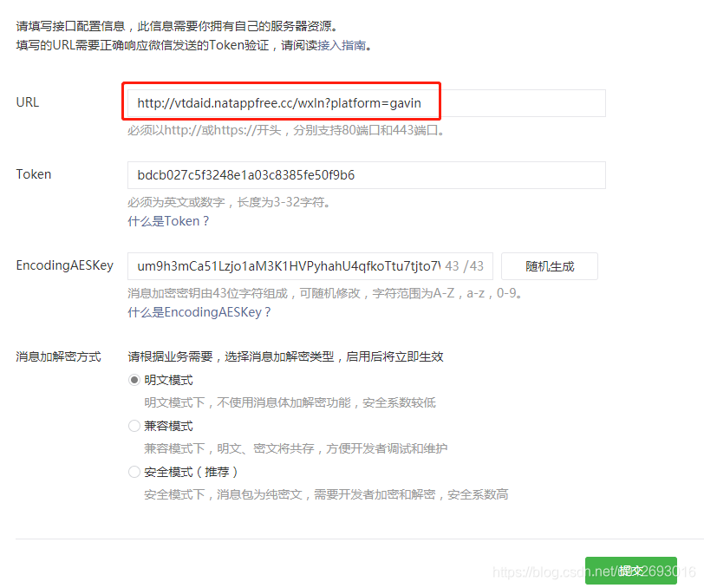The height and width of the screenshot is (588, 704).
Task: Open the 什么是Token？ link
Action: click(x=168, y=221)
